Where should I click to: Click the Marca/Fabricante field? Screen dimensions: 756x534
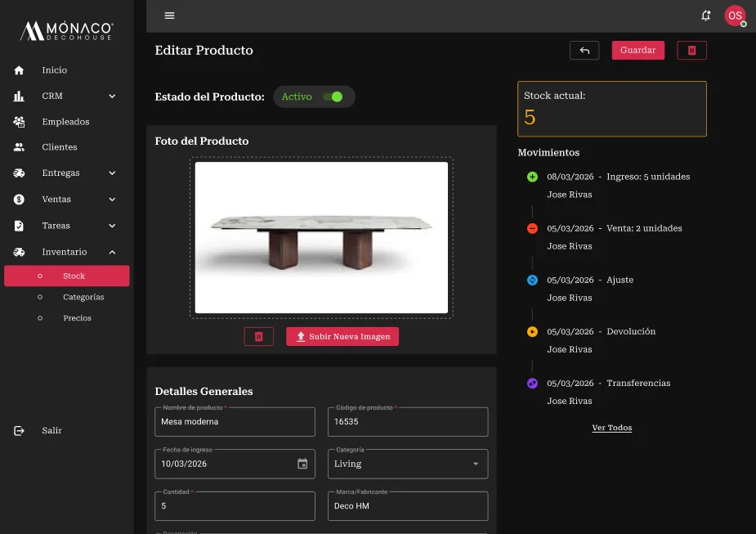pyautogui.click(x=408, y=506)
